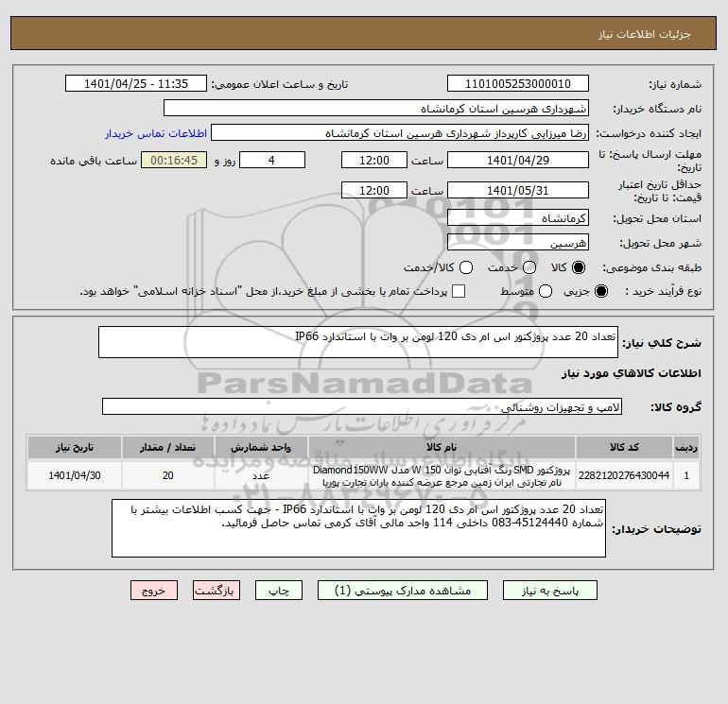728x704 pixels.
Task: Click the price validity time field 12:00
Action: click(374, 190)
